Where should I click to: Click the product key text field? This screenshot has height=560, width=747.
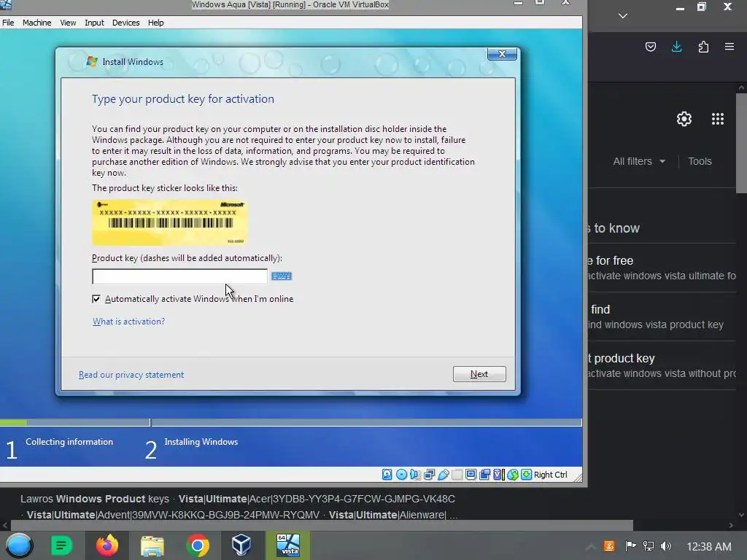pos(179,276)
